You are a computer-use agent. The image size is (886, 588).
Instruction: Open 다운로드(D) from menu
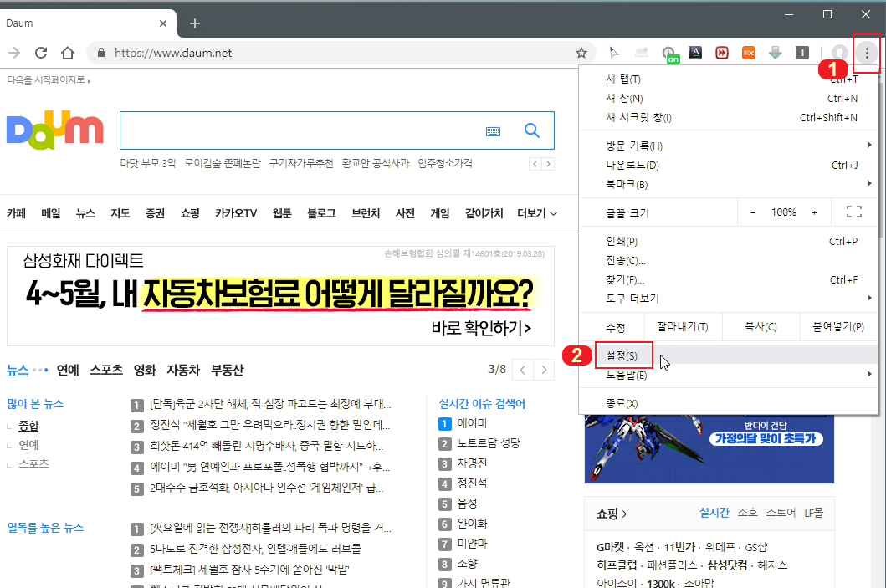click(729, 165)
